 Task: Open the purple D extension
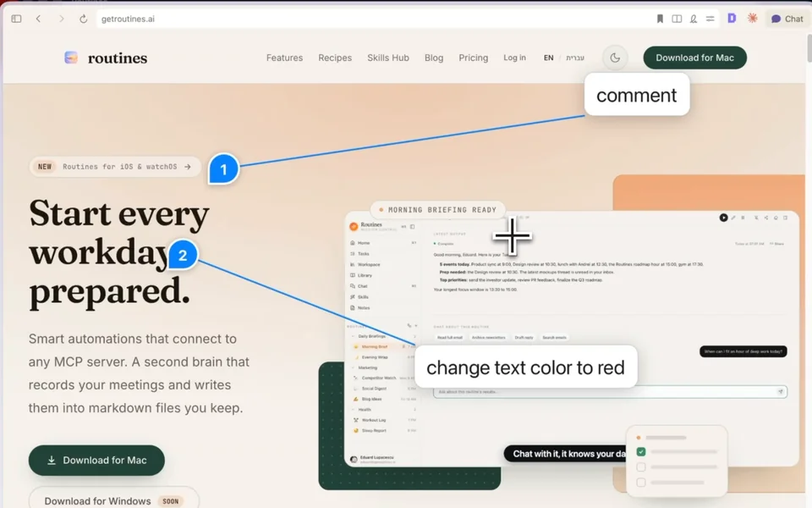coord(732,18)
